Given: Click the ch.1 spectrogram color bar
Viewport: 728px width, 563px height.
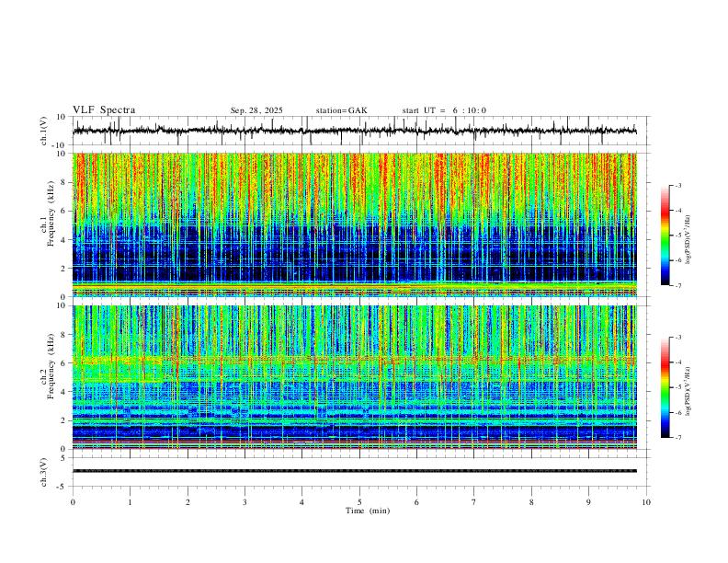Looking at the screenshot, I should (x=665, y=236).
